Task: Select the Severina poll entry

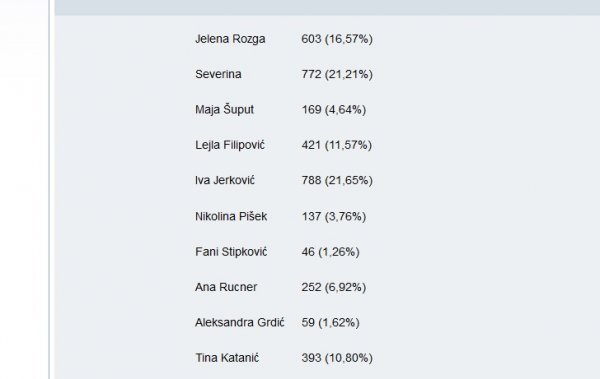Action: [x=218, y=74]
